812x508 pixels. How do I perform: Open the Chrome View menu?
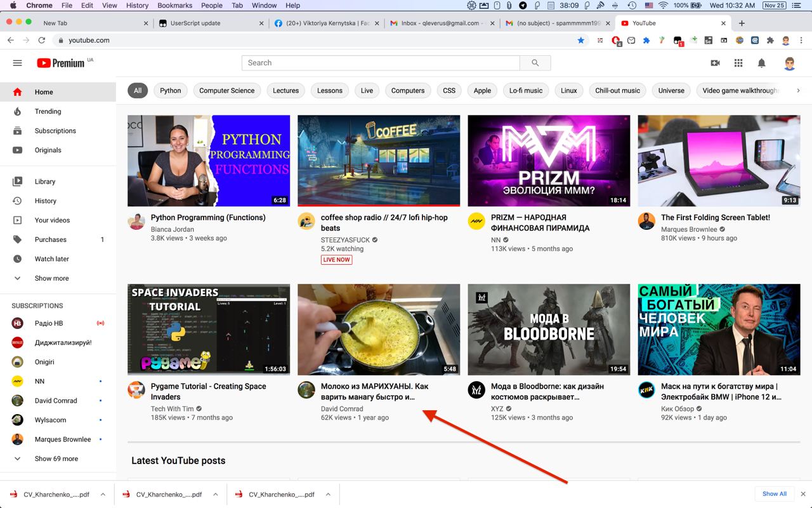tap(109, 5)
